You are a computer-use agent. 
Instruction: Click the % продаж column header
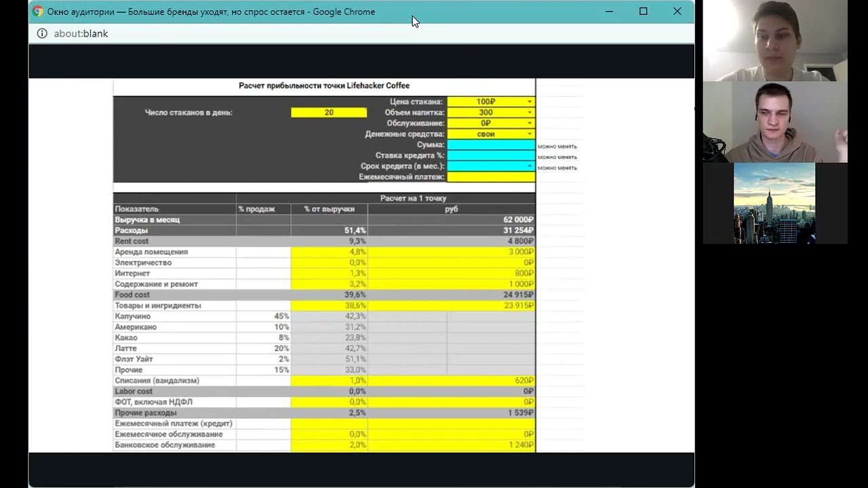(x=256, y=209)
